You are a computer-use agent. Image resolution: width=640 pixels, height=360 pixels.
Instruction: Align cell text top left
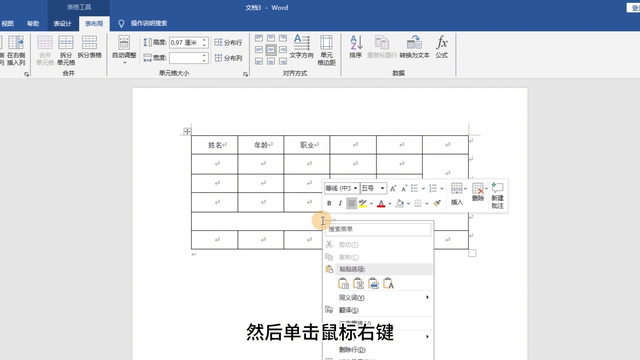coord(259,38)
